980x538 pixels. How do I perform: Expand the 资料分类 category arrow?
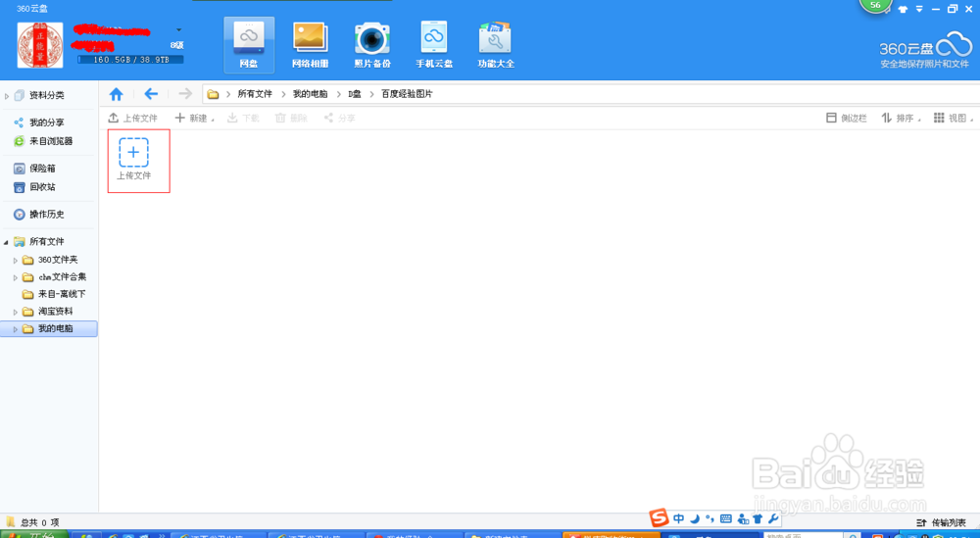pyautogui.click(x=7, y=96)
